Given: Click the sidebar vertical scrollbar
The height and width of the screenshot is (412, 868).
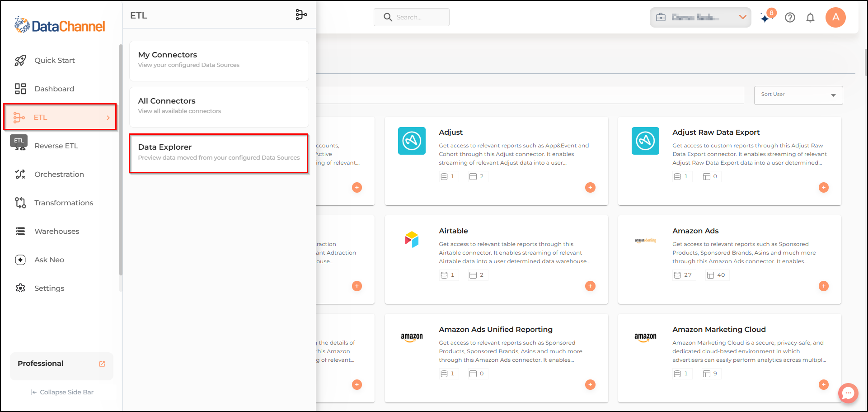Looking at the screenshot, I should 121,160.
